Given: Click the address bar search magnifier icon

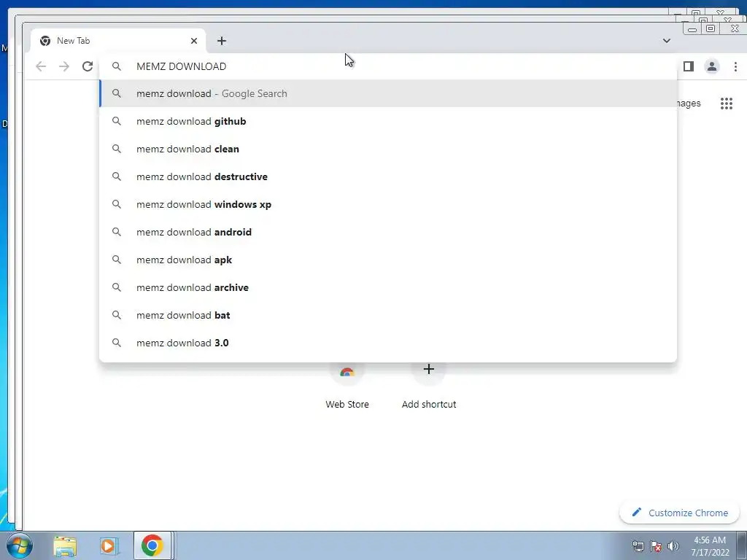Looking at the screenshot, I should [116, 66].
